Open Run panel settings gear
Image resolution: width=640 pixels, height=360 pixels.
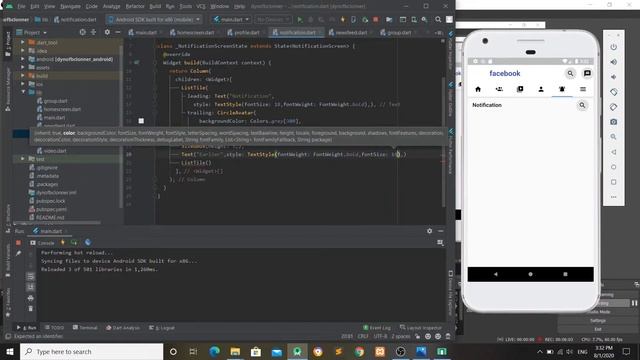pos(429,231)
